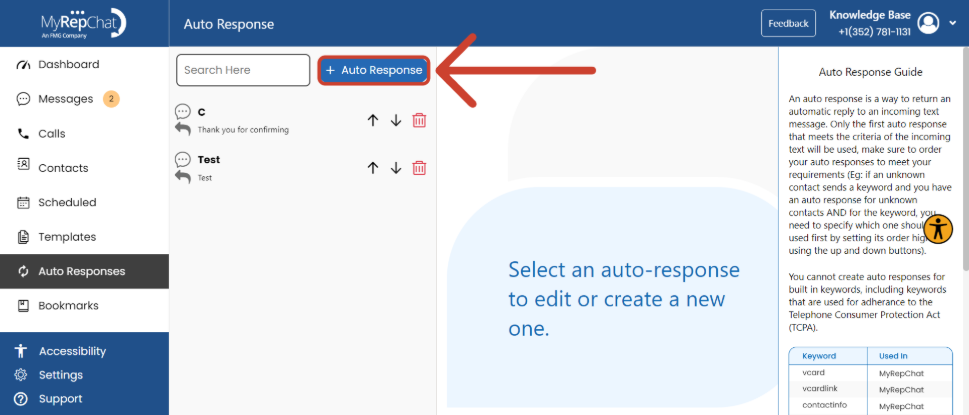Click the Feedback button
Screen dimensions: 969x415
pos(788,23)
